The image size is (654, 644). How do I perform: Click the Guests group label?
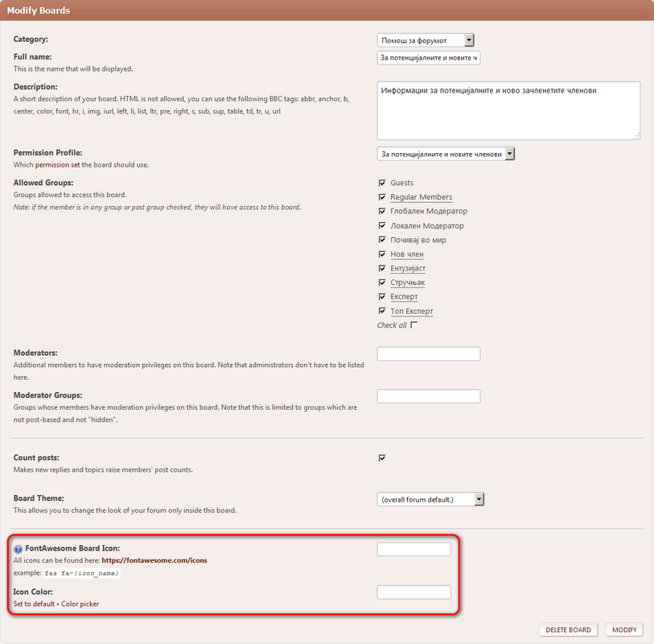pos(401,183)
